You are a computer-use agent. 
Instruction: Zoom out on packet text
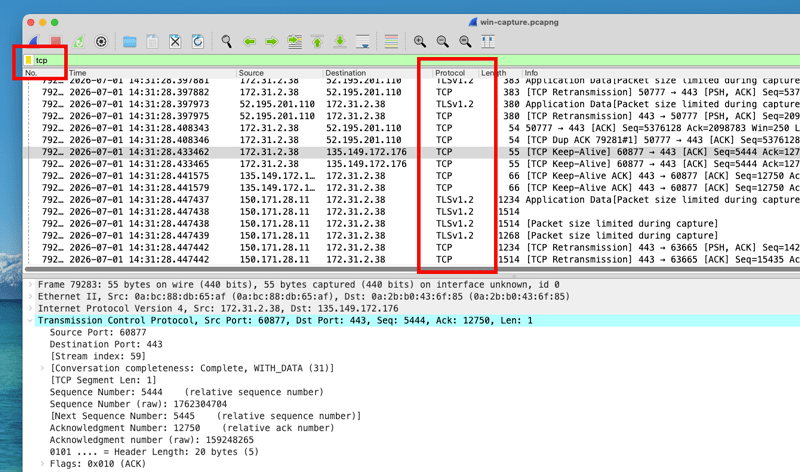click(x=442, y=42)
